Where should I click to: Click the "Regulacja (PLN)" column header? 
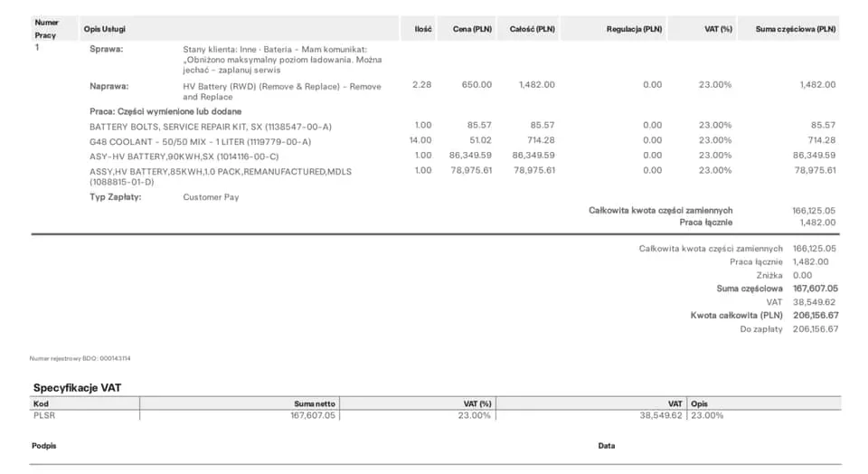[x=634, y=29]
